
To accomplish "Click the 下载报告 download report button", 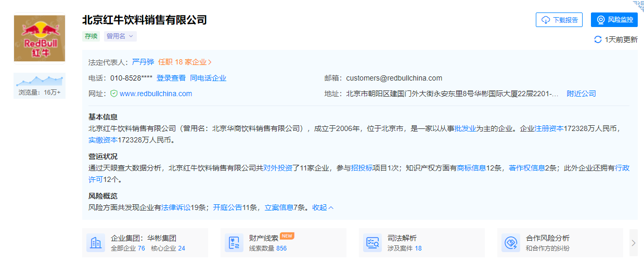I will [559, 20].
